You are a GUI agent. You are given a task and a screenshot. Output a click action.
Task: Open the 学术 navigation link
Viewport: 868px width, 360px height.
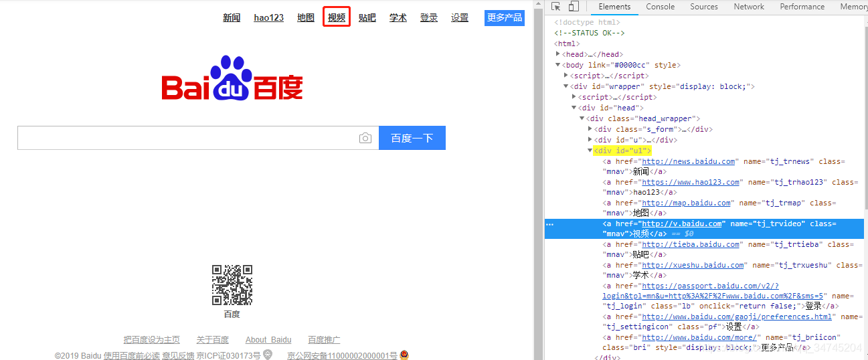pos(398,17)
